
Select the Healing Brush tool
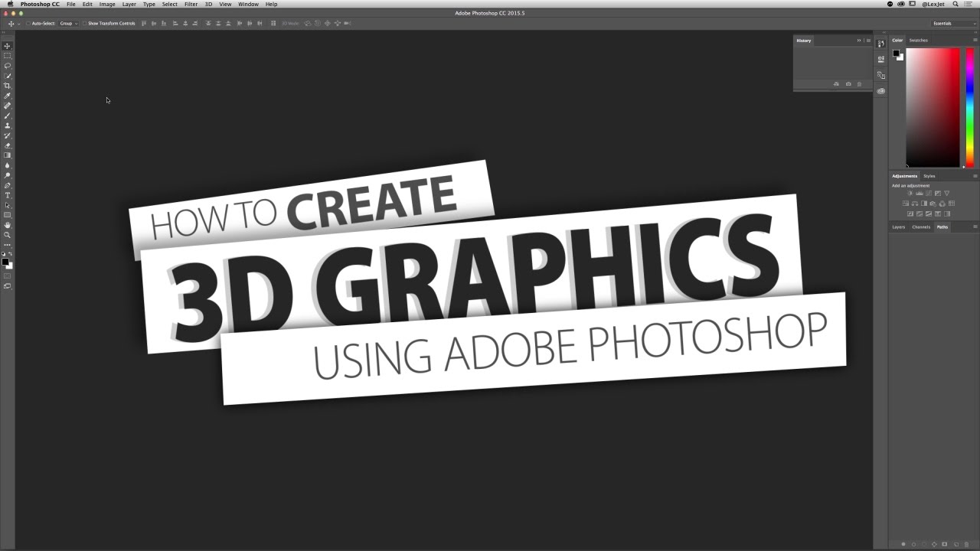tap(8, 106)
